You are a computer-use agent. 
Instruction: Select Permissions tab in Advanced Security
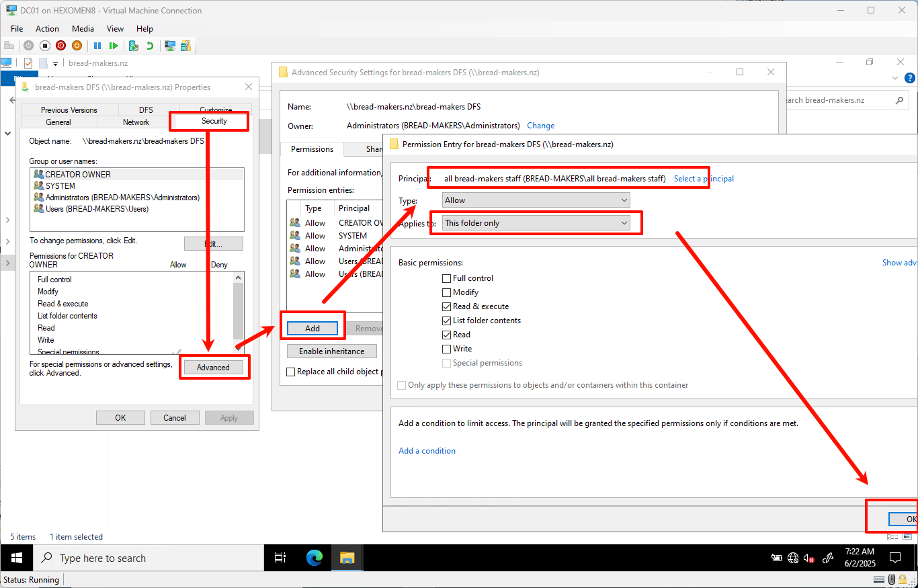click(312, 149)
